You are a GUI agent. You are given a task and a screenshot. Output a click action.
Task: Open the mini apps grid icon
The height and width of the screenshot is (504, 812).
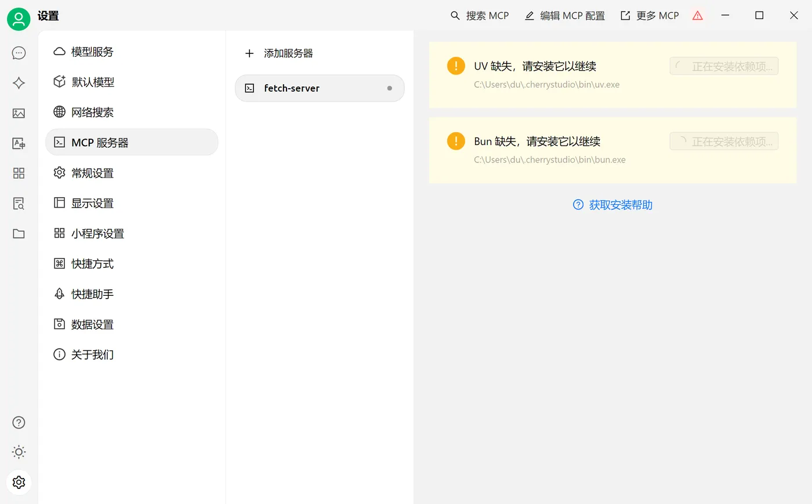[18, 173]
